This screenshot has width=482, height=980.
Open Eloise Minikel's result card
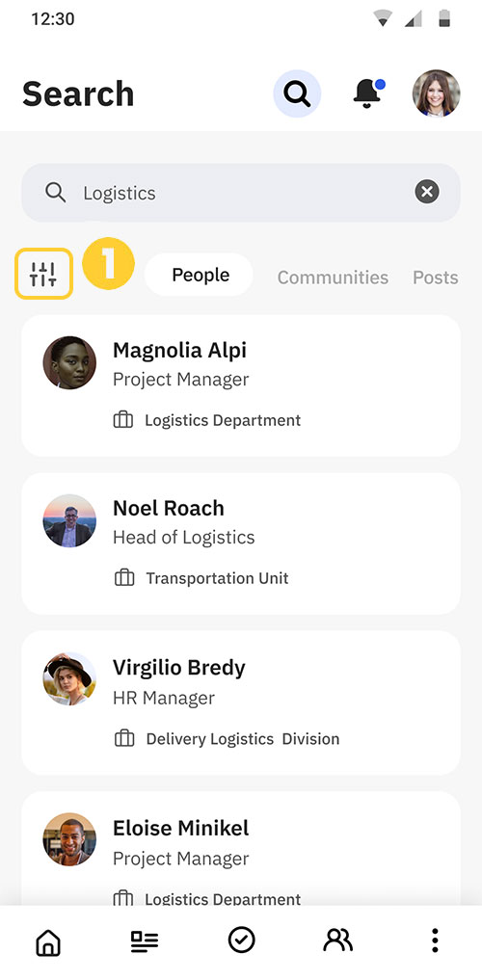coord(241,849)
